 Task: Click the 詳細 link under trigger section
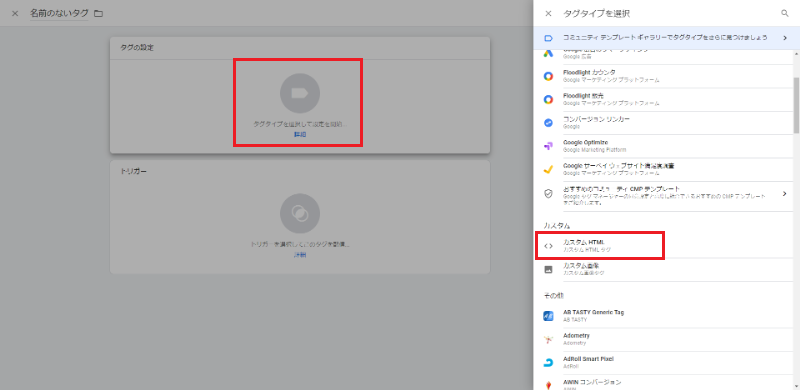point(300,255)
